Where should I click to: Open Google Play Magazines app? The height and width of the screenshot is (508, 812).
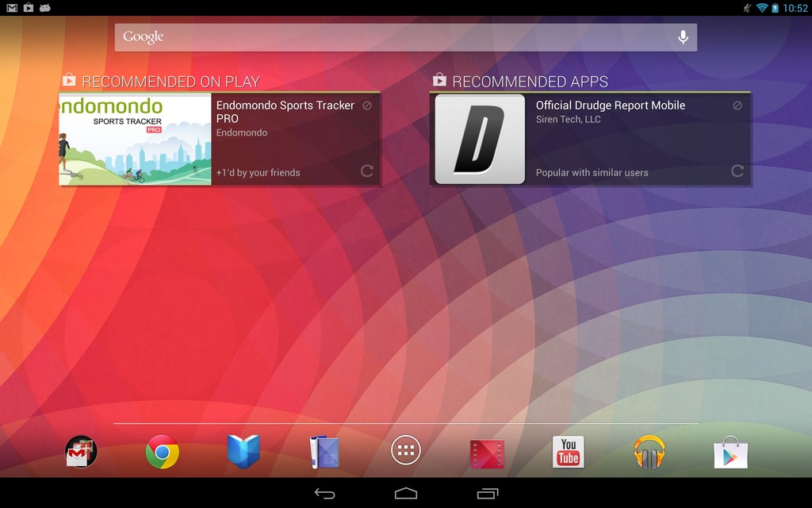pyautogui.click(x=324, y=452)
